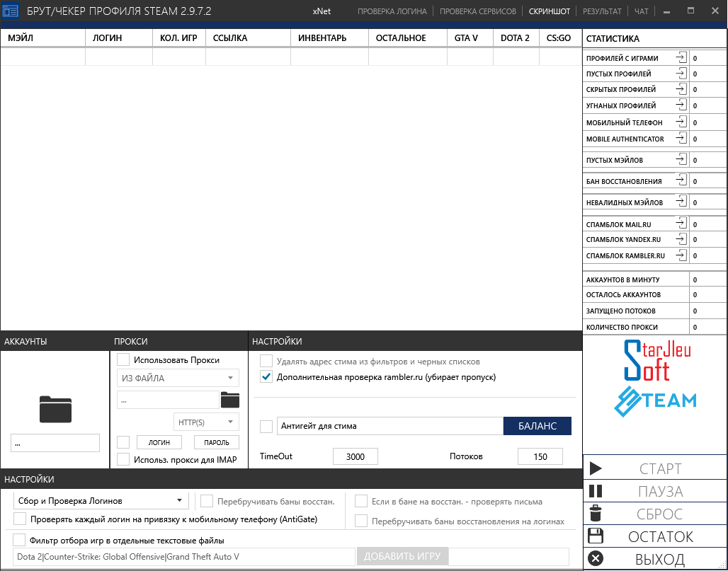Open export icon for СПАМБЛОК RAMBLER.RU
The width and height of the screenshot is (728, 571).
point(681,255)
